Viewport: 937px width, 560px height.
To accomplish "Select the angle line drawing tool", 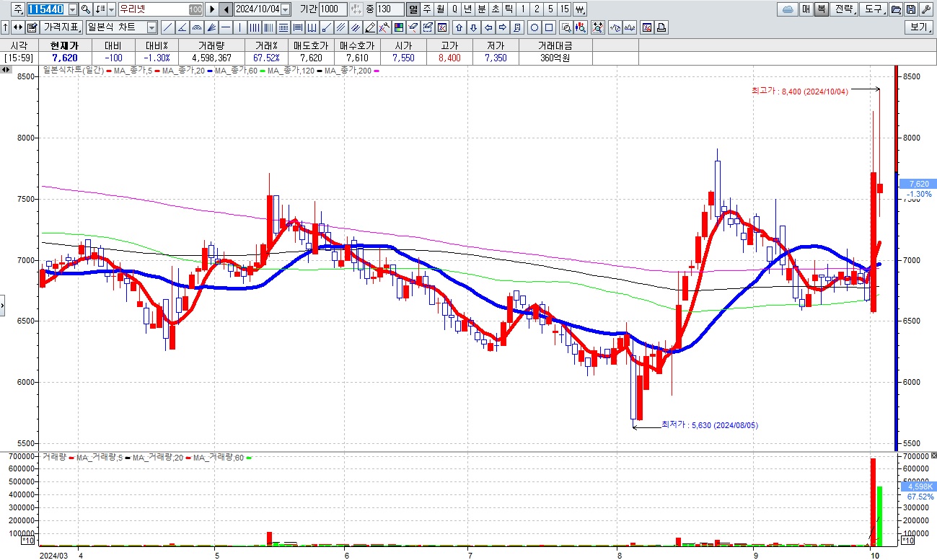I will [182, 27].
